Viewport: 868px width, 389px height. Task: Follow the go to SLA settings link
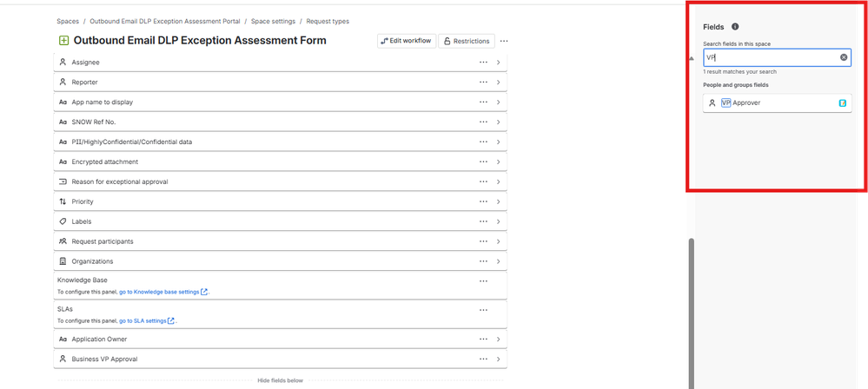tap(147, 321)
